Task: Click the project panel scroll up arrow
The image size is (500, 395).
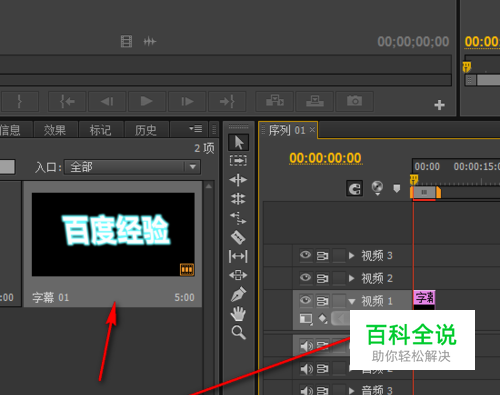Action: 209,186
